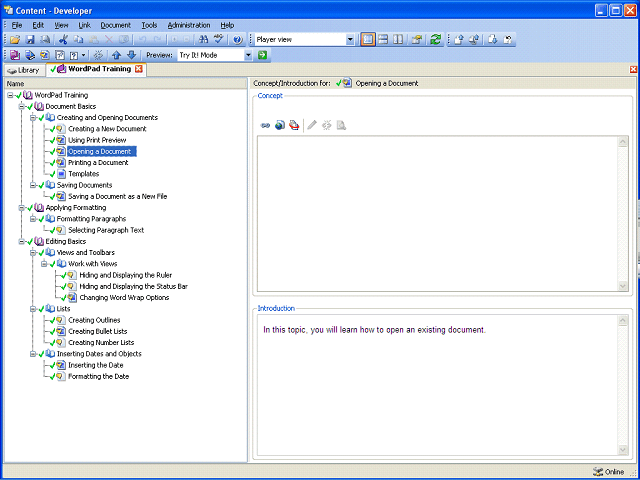Click the Cut scissors icon
Image resolution: width=640 pixels, height=480 pixels.
tap(63, 40)
